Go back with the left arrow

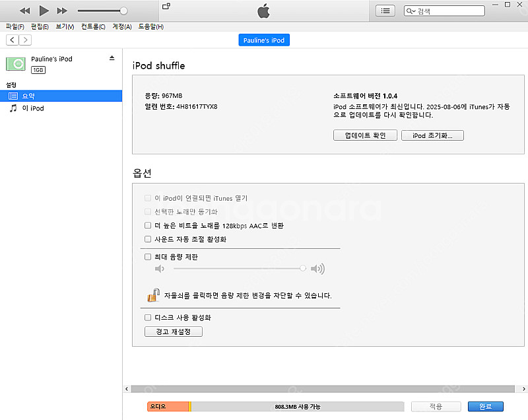click(x=13, y=40)
